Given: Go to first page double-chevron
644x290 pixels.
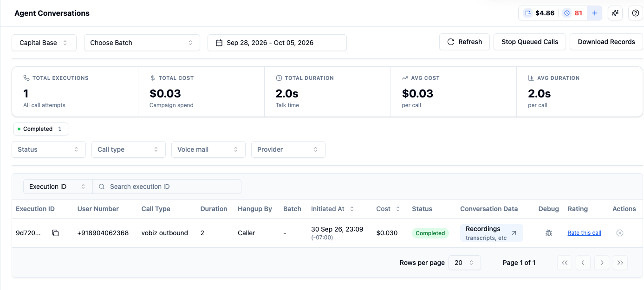Looking at the screenshot, I should pos(565,263).
